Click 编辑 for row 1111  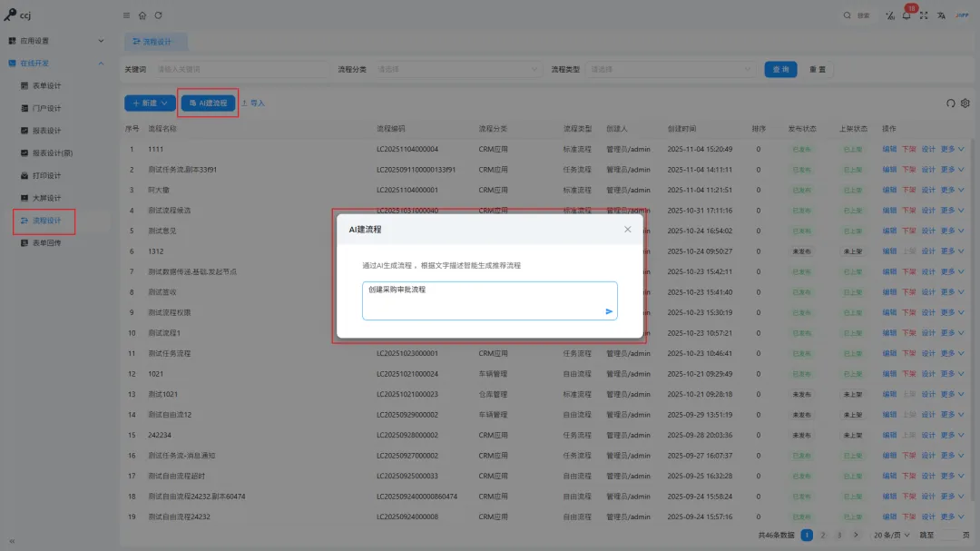[x=889, y=150]
